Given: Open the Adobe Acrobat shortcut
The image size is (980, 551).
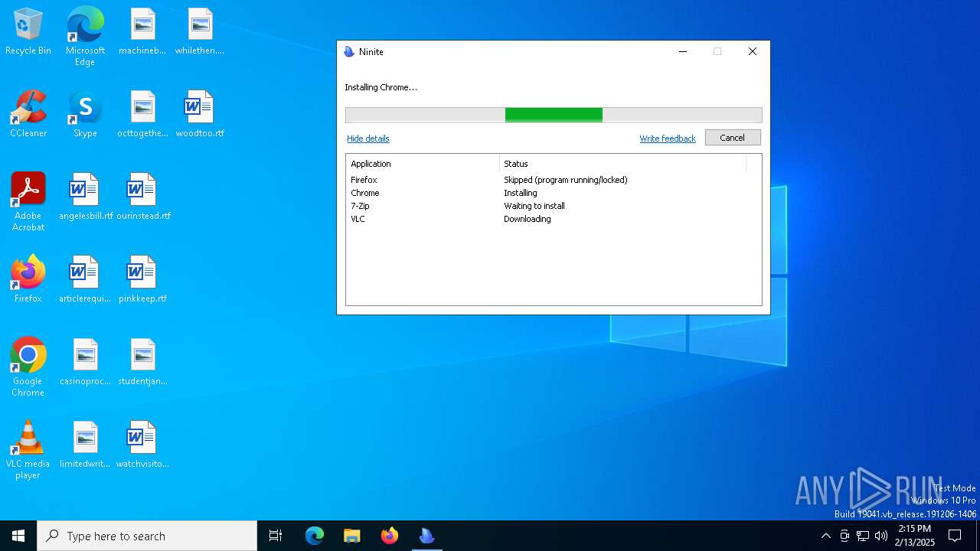Looking at the screenshot, I should tap(28, 202).
